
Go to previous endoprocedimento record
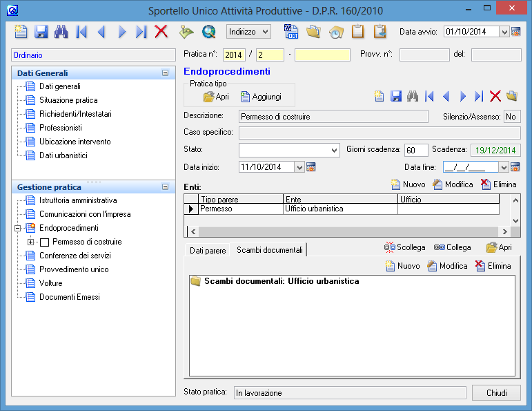[x=446, y=96]
